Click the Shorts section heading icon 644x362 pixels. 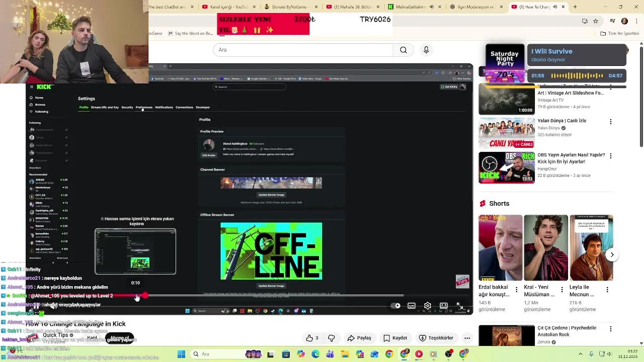[x=482, y=203]
